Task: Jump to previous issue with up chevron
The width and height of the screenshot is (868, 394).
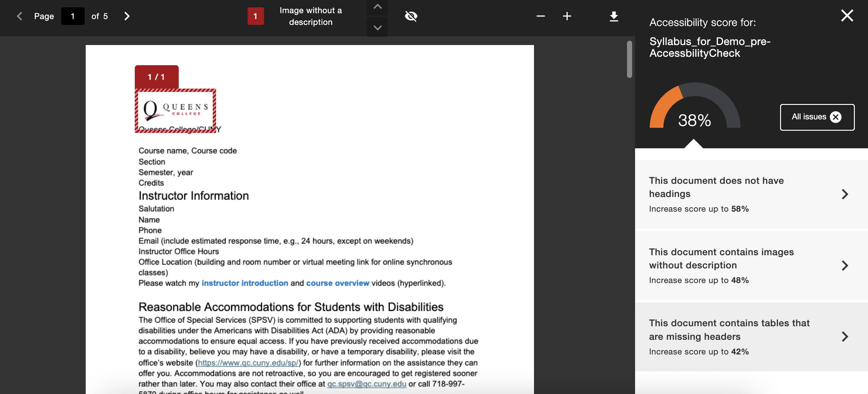Action: [x=377, y=7]
